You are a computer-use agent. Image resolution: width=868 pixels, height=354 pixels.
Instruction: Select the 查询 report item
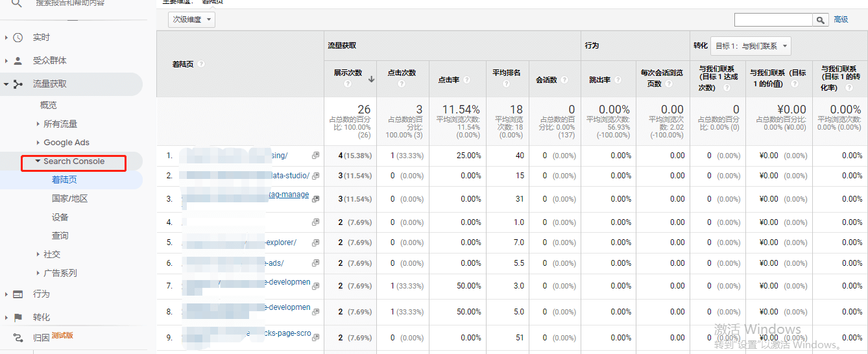(x=60, y=236)
